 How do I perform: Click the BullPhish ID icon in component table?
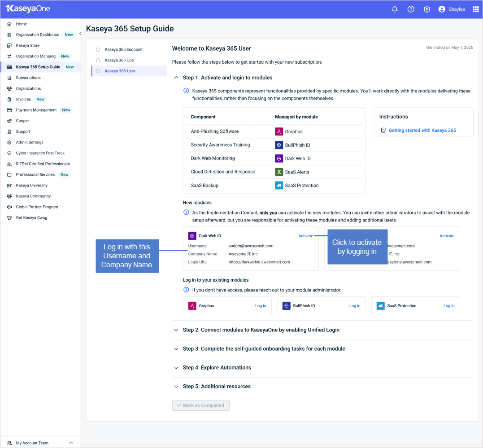tap(279, 145)
